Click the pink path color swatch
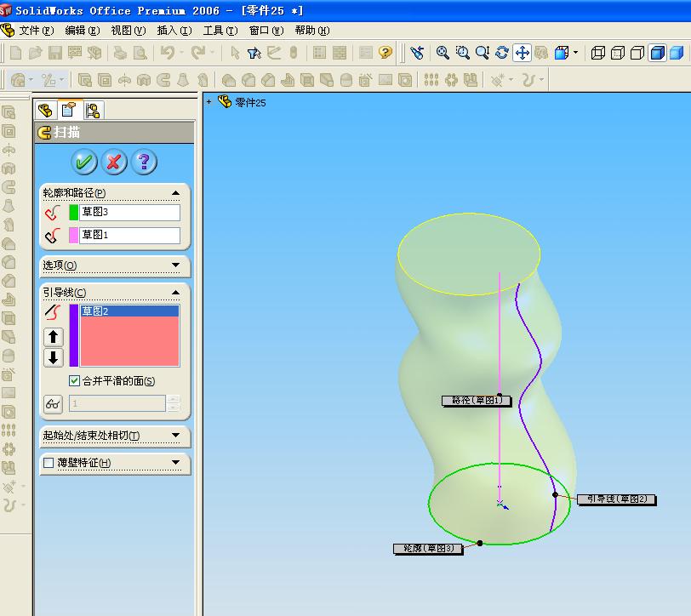 click(x=73, y=235)
